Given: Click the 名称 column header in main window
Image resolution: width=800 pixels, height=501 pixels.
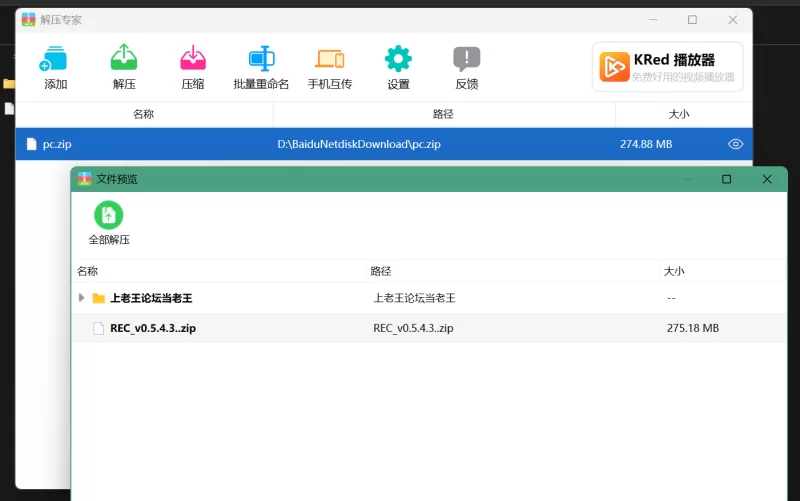Looking at the screenshot, I should click(144, 114).
